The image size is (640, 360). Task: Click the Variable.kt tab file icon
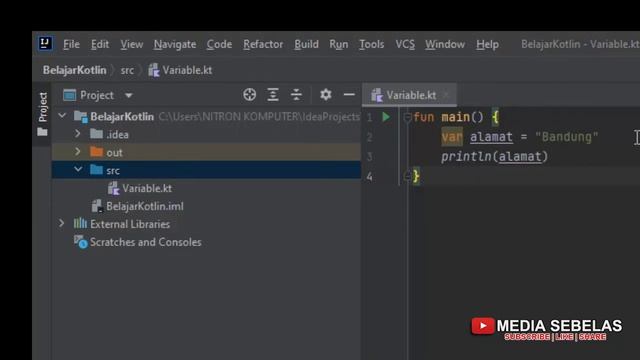coord(376,95)
